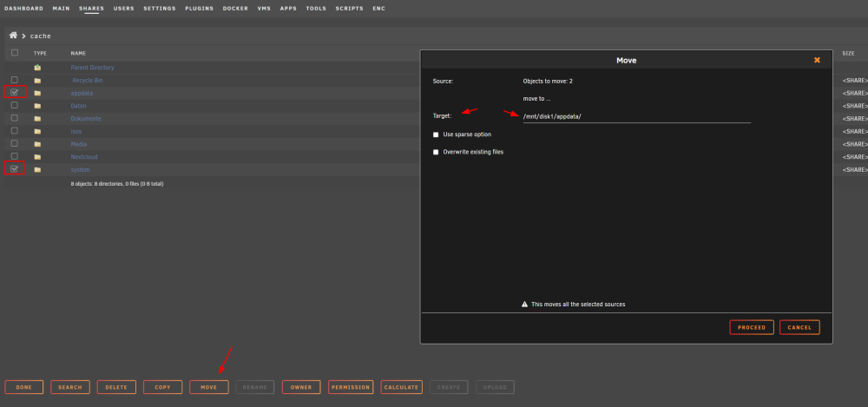Open the Docker menu tab

click(235, 9)
